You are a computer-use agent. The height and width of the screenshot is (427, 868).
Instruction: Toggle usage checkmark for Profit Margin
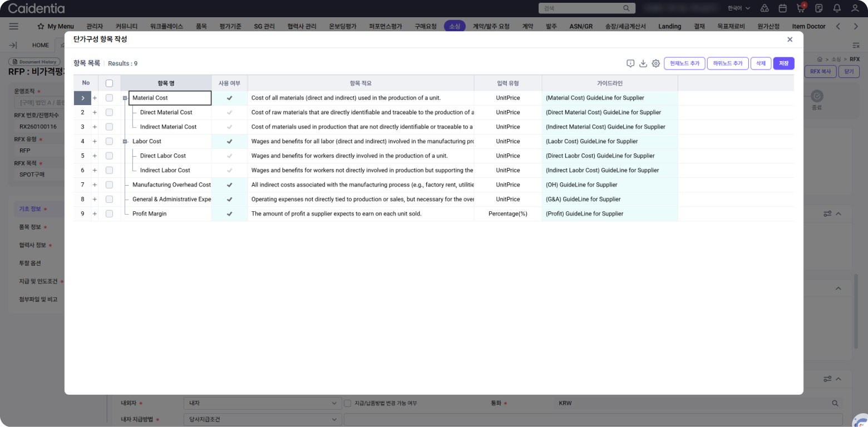tap(229, 213)
